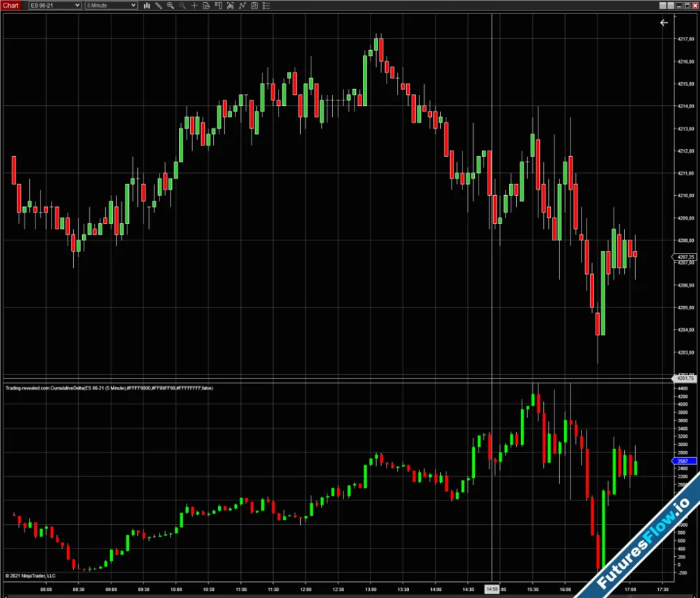Image resolution: width=700 pixels, height=598 pixels.
Task: Open the Indicators icon in toolbar
Action: (x=242, y=6)
